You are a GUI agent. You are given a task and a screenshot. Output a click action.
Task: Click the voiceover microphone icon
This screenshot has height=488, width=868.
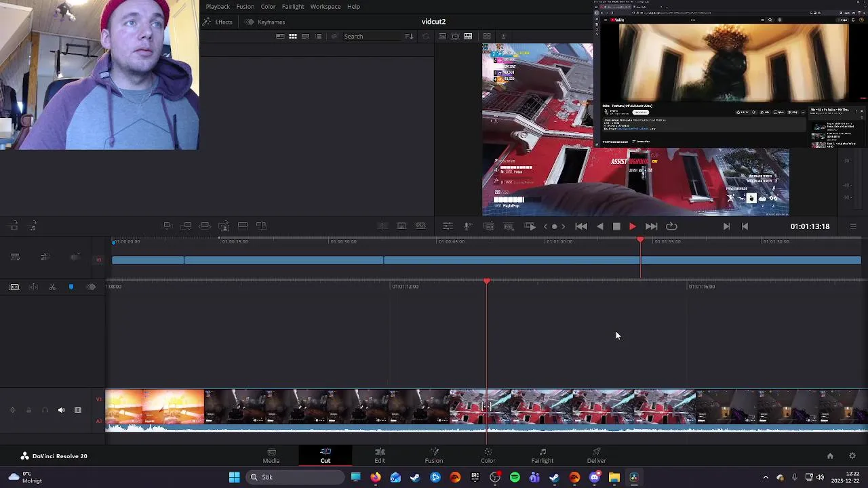468,226
